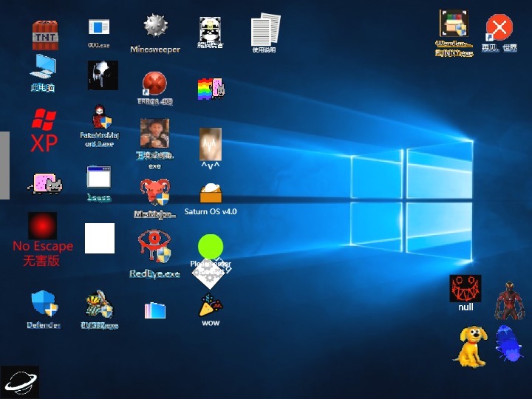The width and height of the screenshot is (532, 399).
Task: Open the ERROR 408 red X shortcut
Action: [154, 88]
